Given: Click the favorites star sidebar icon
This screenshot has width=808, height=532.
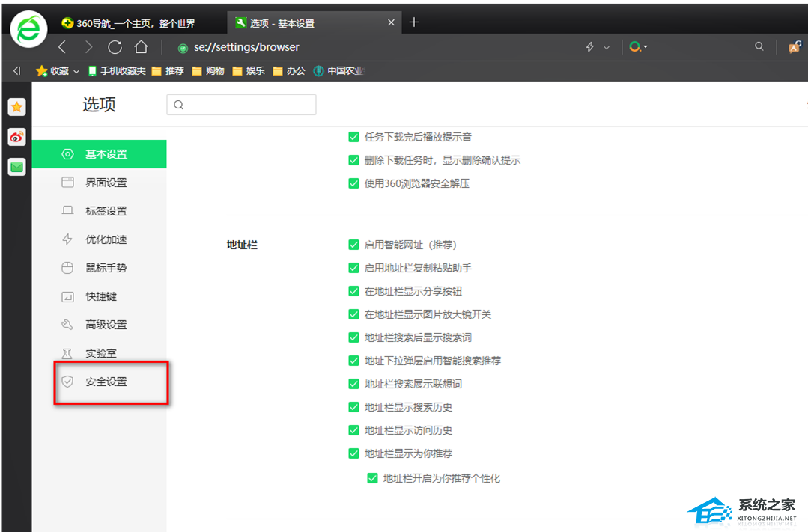Looking at the screenshot, I should tap(16, 107).
